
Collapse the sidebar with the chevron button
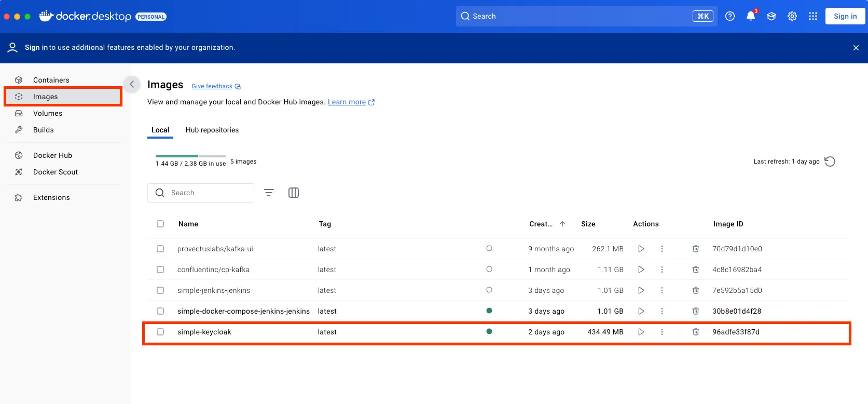(x=132, y=84)
